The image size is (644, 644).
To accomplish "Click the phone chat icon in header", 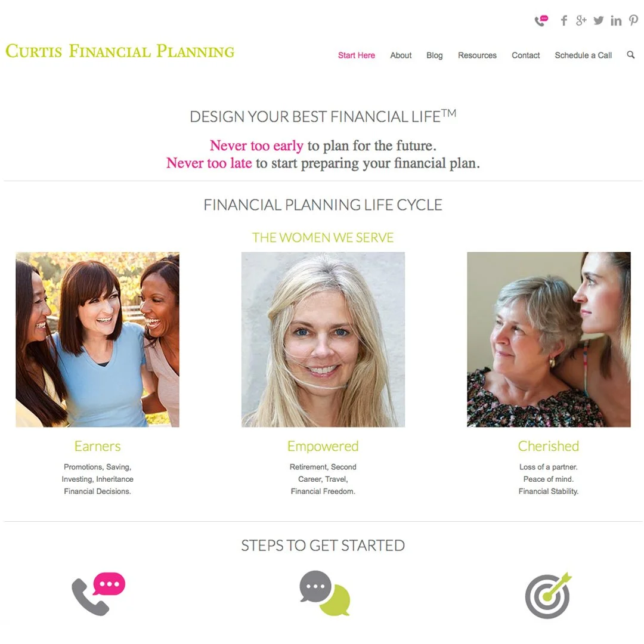I will coord(541,20).
